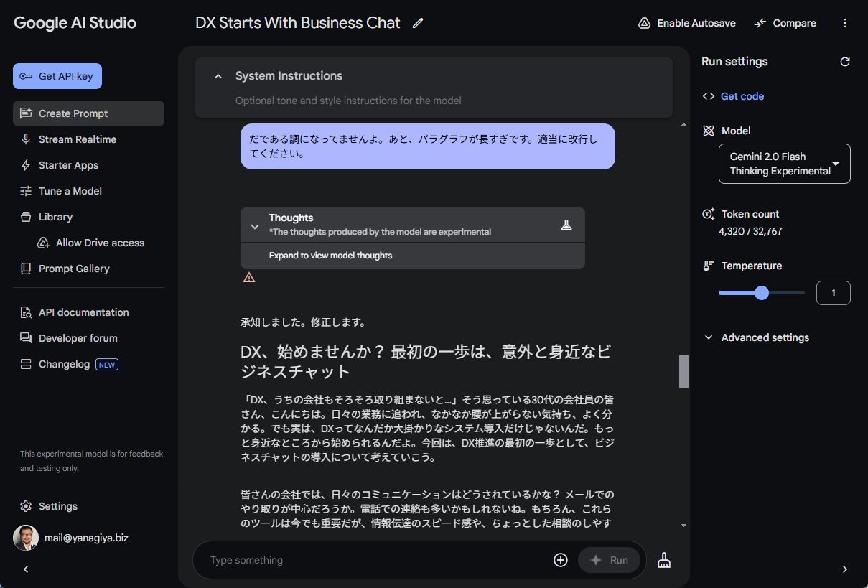Click the prompt title DX Starts With Business Chat
The width and height of the screenshot is (868, 588).
[x=297, y=23]
